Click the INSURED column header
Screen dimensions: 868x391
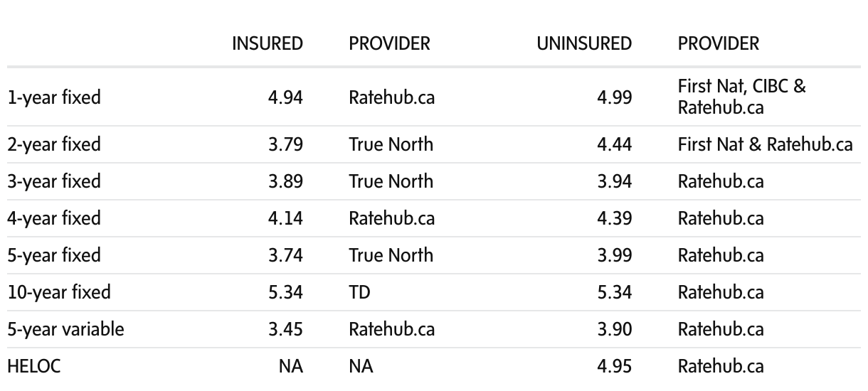[x=267, y=43]
